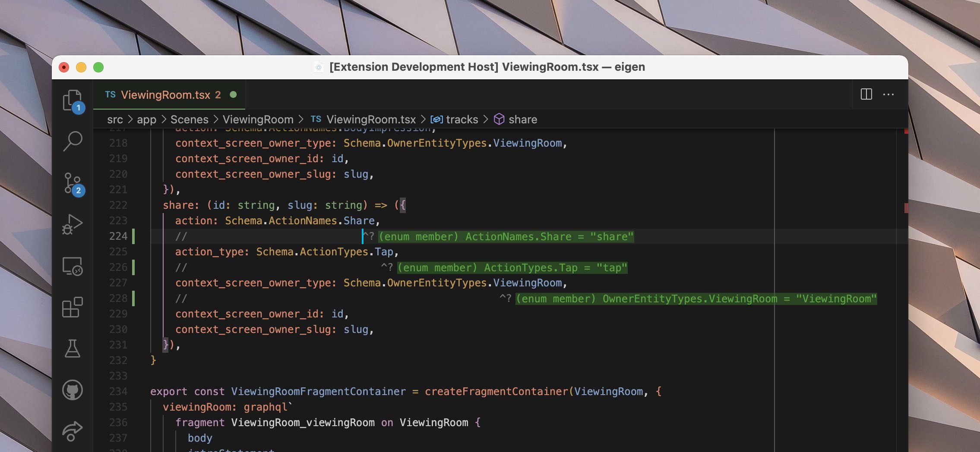Viewport: 980px width, 452px height.
Task: Open the Search magnifier in activity bar
Action: click(73, 141)
